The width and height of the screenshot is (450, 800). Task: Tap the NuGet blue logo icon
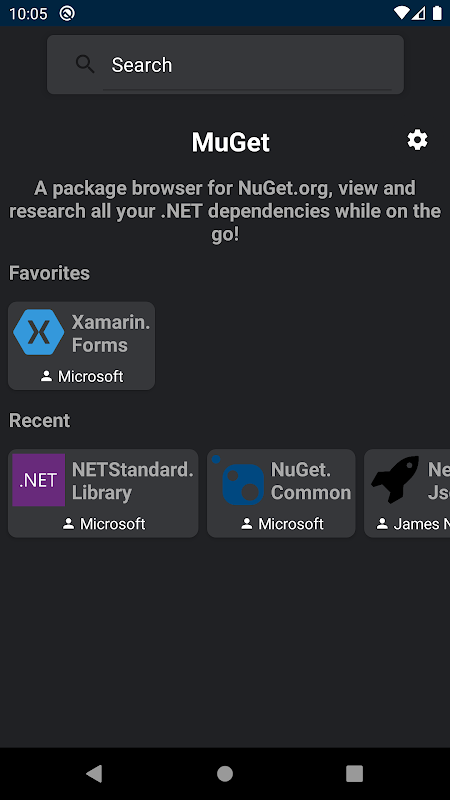click(x=240, y=480)
